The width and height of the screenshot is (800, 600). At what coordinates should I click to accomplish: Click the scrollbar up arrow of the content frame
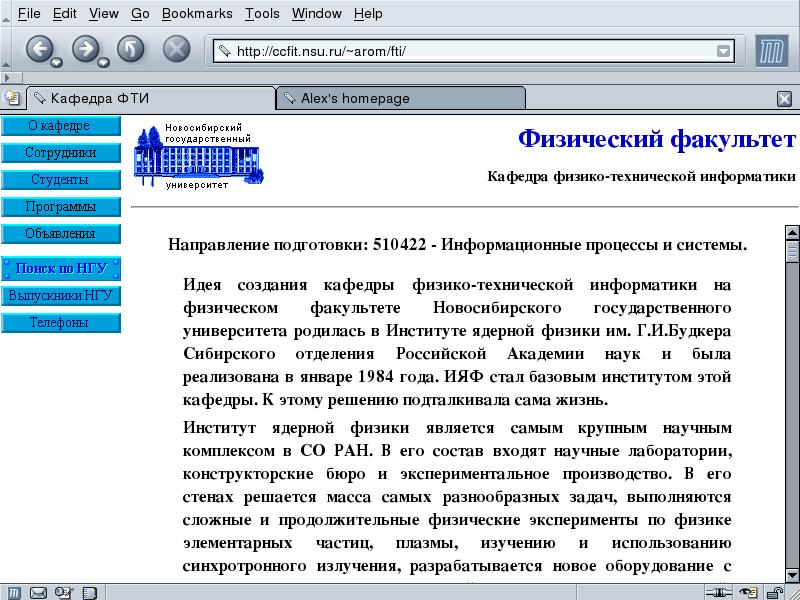point(792,233)
